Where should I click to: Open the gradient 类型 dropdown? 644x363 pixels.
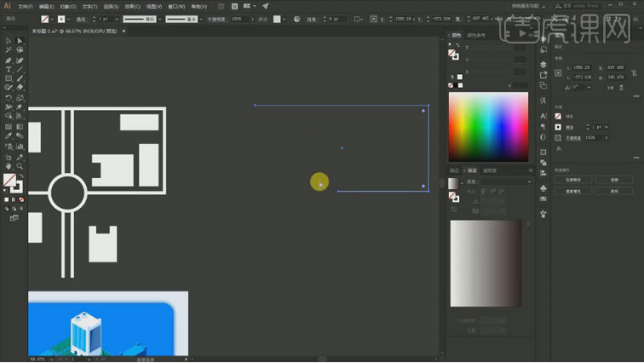pyautogui.click(x=505, y=181)
